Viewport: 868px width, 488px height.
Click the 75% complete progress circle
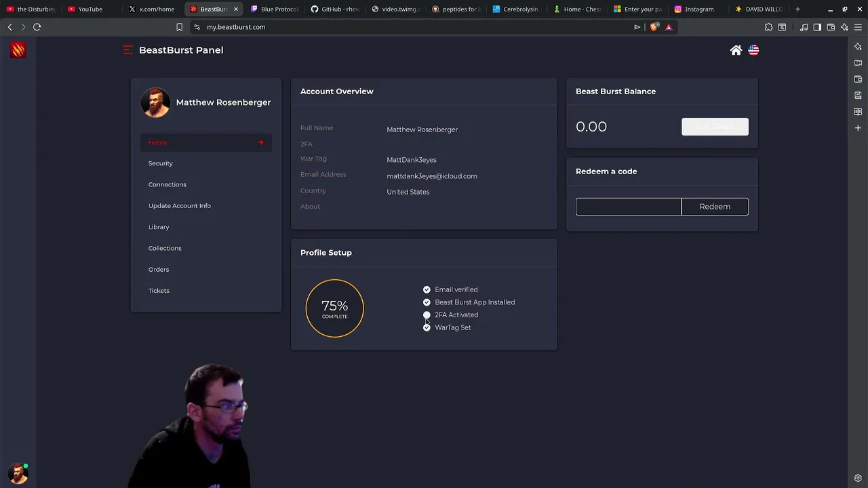coord(334,308)
